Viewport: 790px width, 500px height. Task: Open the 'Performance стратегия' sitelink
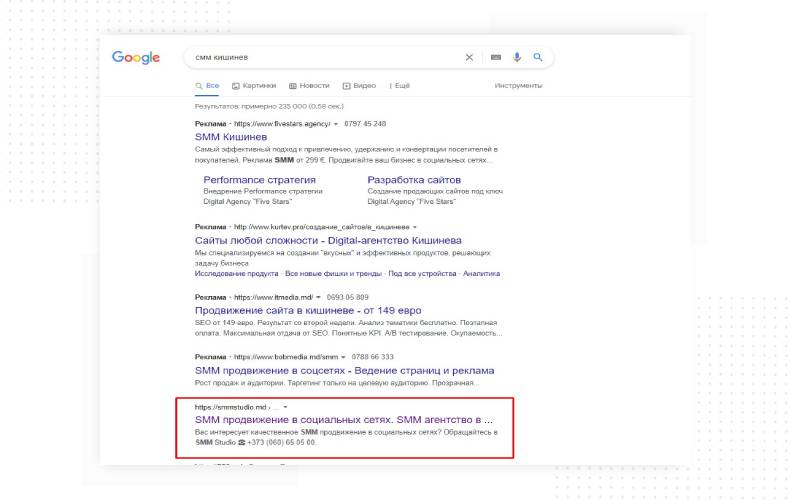[x=259, y=180]
